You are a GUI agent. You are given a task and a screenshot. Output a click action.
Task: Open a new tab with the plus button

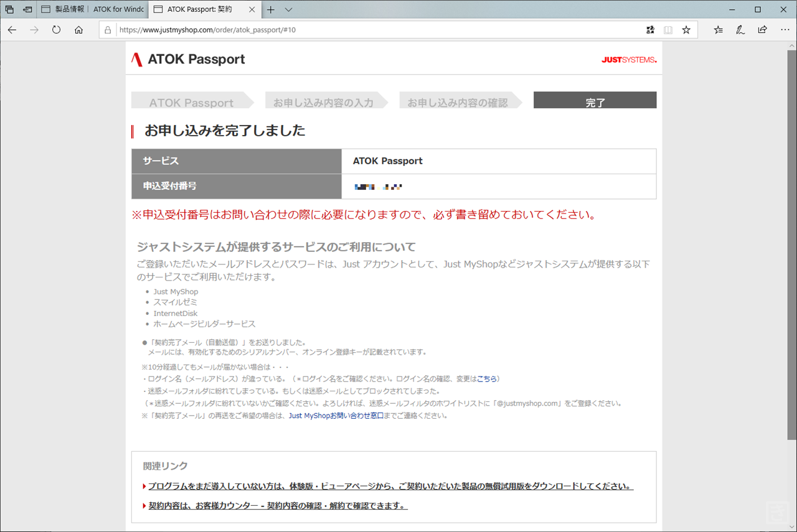point(271,10)
